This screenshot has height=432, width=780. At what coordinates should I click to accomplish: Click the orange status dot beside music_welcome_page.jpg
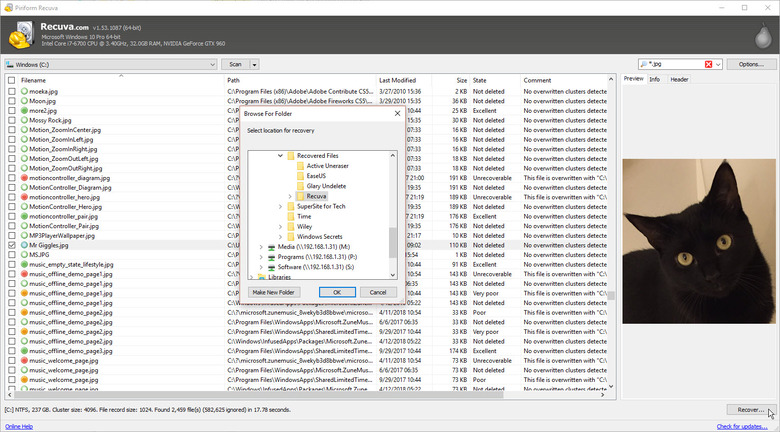coord(24,380)
